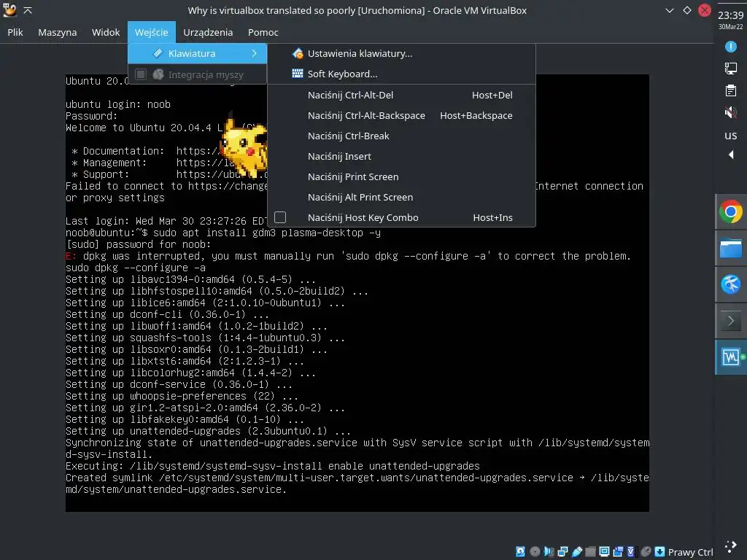Open the Plik menu
This screenshot has width=747, height=560.
pos(15,32)
